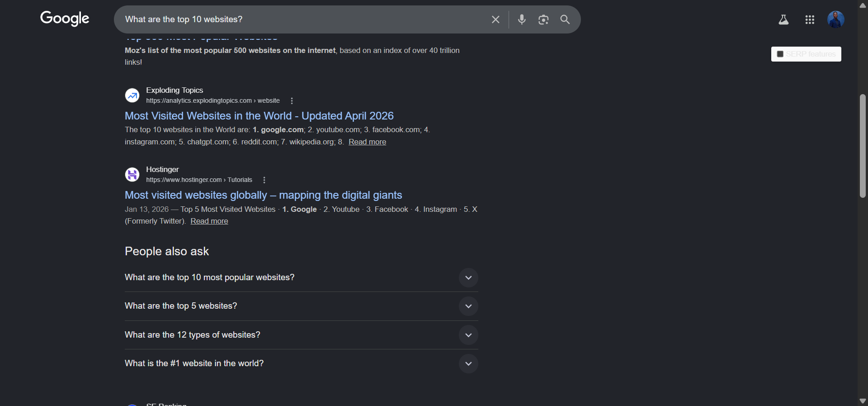The height and width of the screenshot is (406, 868).
Task: Open 'Most visited websites globally' Hostinger result
Action: [263, 195]
